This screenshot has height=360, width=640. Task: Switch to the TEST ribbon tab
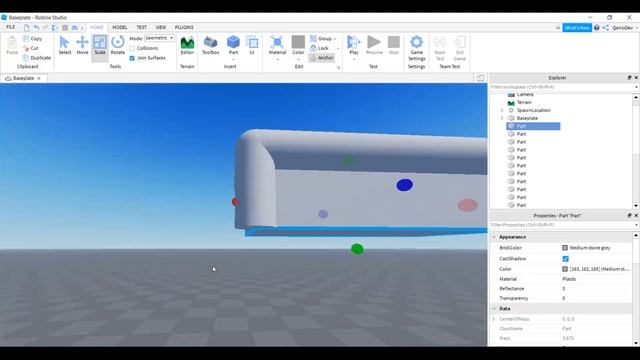pyautogui.click(x=141, y=27)
